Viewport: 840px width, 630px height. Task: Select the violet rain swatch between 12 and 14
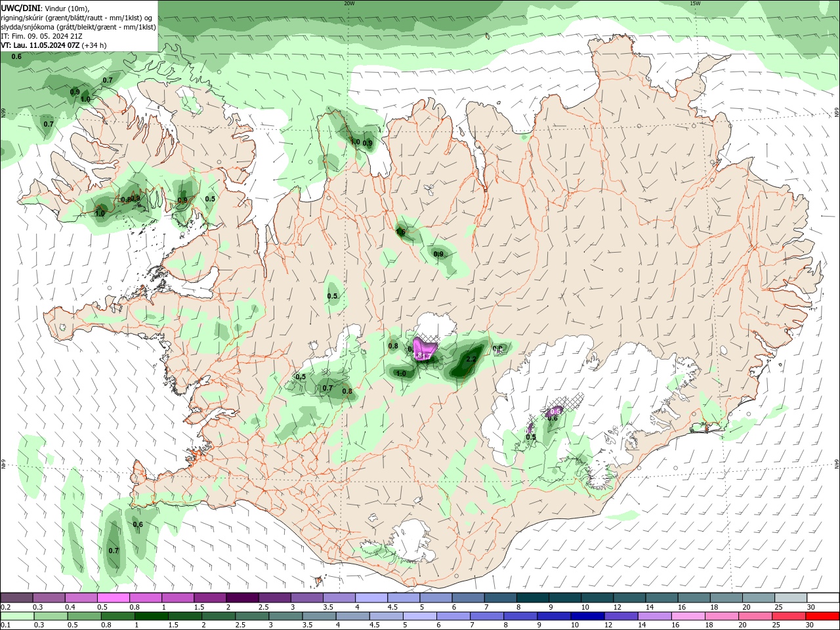coord(621,616)
